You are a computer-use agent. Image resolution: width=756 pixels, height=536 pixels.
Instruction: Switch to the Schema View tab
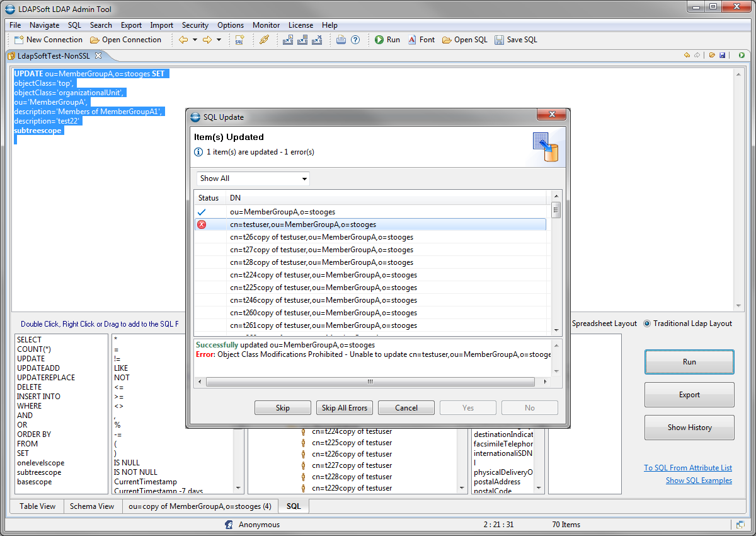[92, 506]
